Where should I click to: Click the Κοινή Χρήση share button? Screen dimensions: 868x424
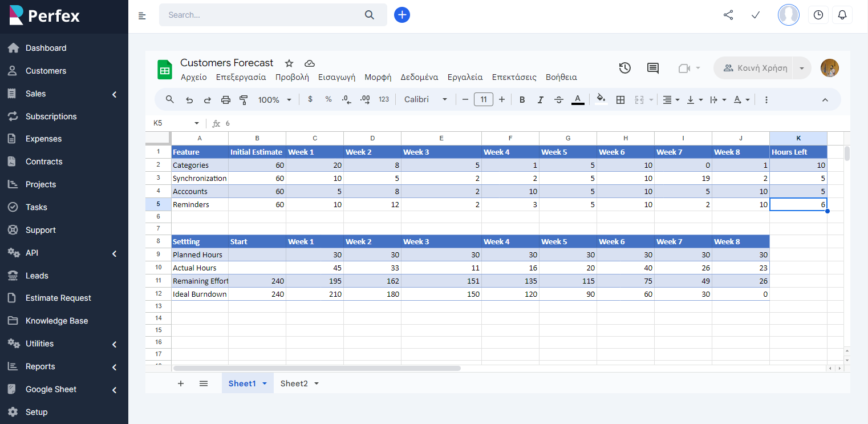[x=754, y=68]
